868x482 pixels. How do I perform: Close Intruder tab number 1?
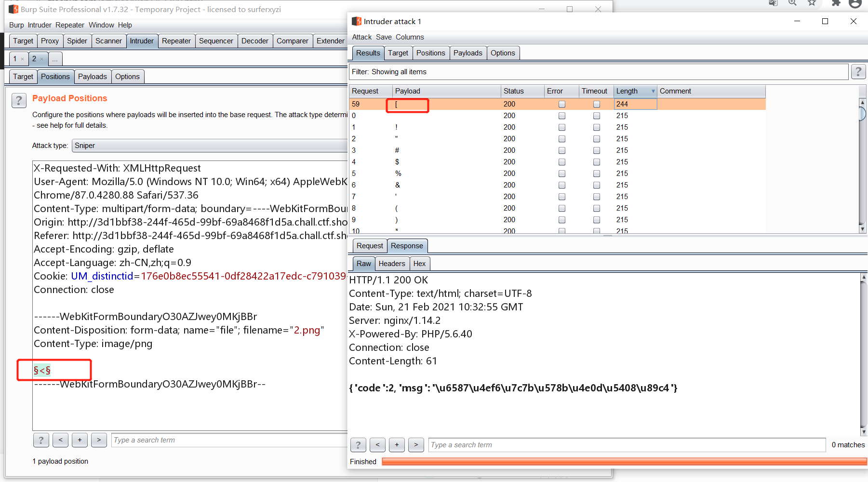[x=22, y=59]
